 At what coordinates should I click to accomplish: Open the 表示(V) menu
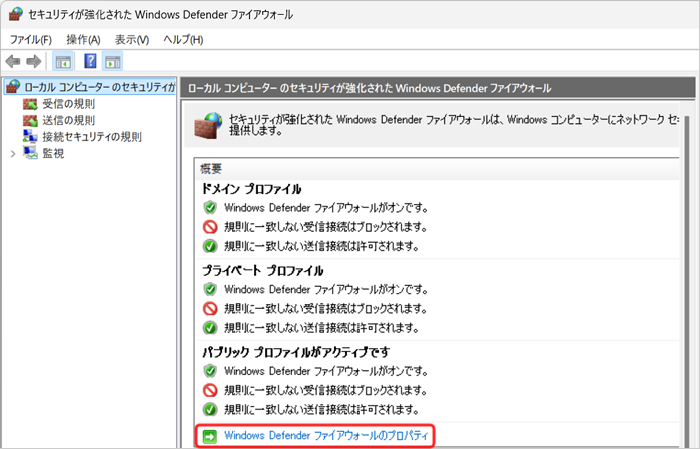tap(131, 39)
